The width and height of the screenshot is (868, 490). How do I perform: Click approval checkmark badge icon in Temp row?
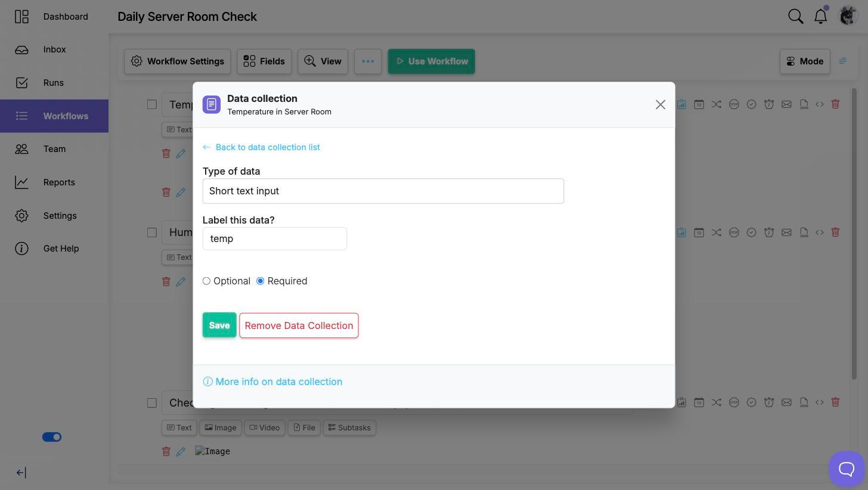pyautogui.click(x=752, y=104)
